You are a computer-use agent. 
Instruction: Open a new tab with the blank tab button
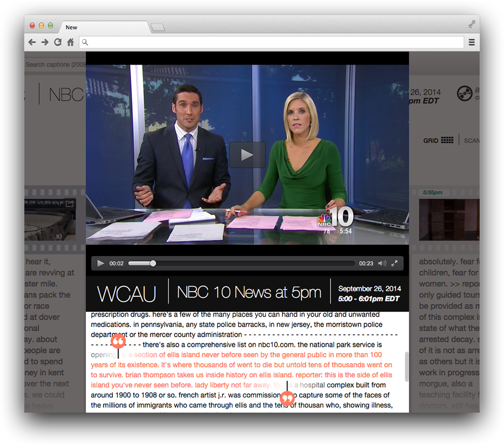pos(158,27)
